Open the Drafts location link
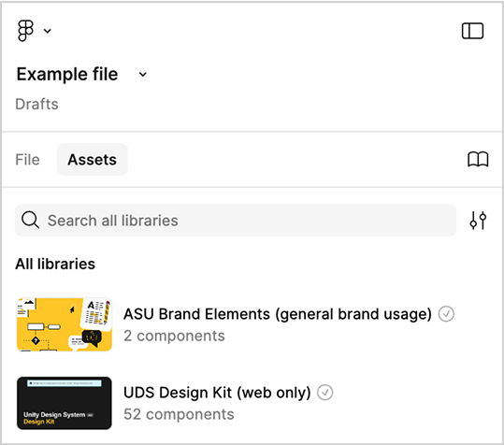This screenshot has height=445, width=504. coord(37,104)
